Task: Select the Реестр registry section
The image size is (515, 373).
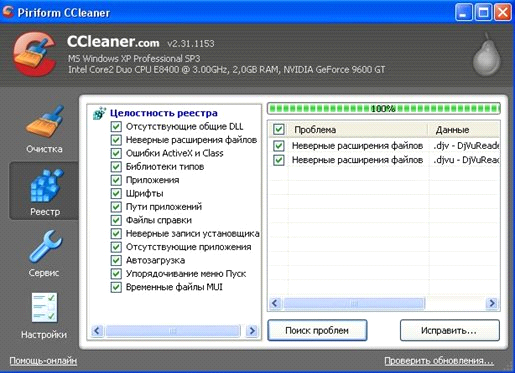Action: point(44,191)
